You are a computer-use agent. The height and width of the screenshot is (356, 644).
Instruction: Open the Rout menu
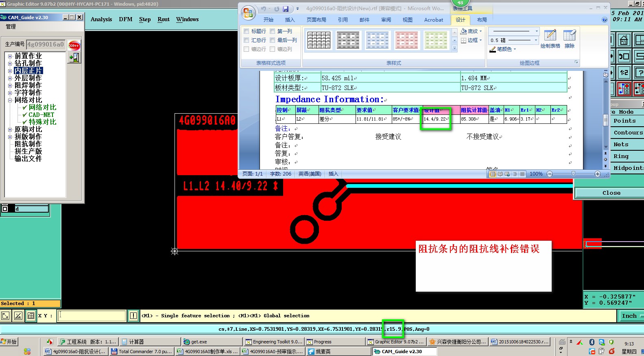pos(164,19)
